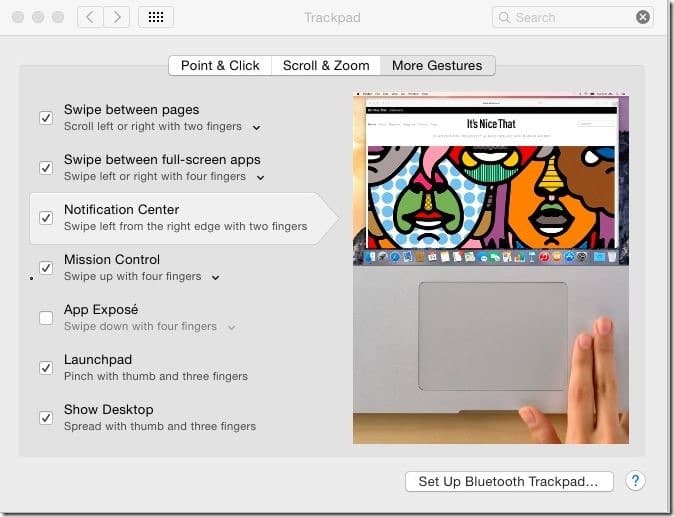Uncheck Swipe between full-screen apps
Screen dimensions: 674x517
point(46,168)
